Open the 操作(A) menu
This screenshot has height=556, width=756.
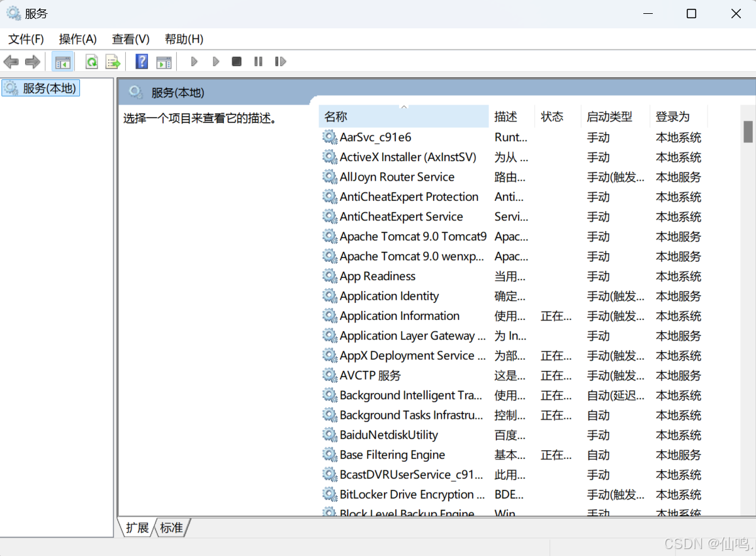[x=77, y=39]
